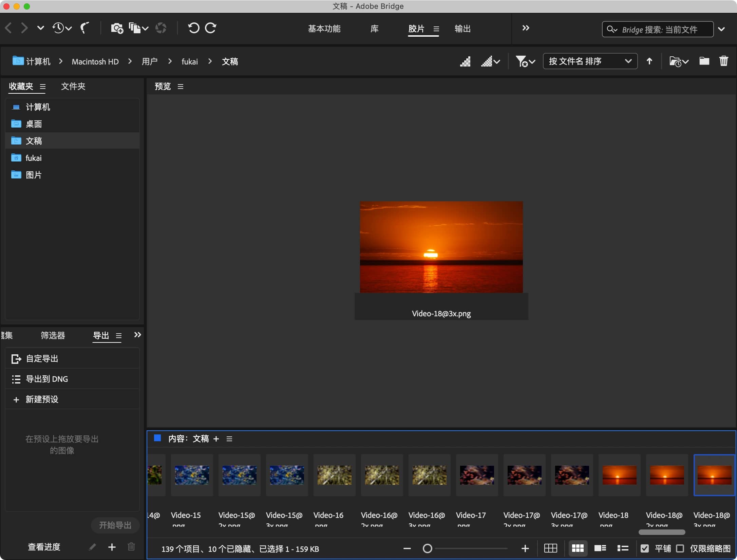Delete the selected item with trash icon
The width and height of the screenshot is (737, 560).
tap(723, 61)
